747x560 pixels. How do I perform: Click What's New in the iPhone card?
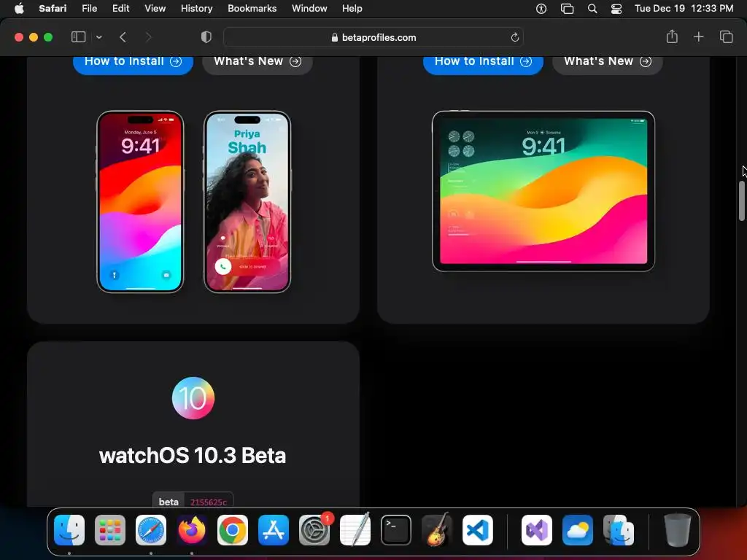click(x=258, y=64)
